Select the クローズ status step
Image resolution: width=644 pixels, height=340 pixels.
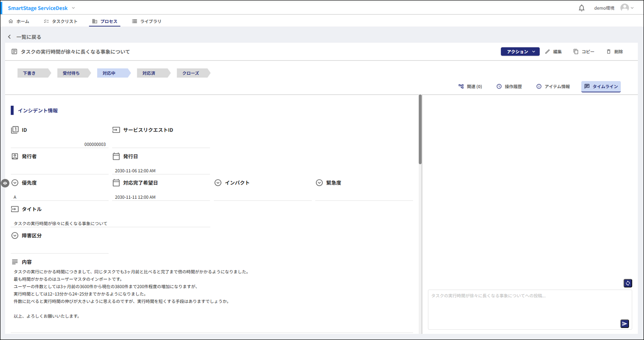(193, 73)
